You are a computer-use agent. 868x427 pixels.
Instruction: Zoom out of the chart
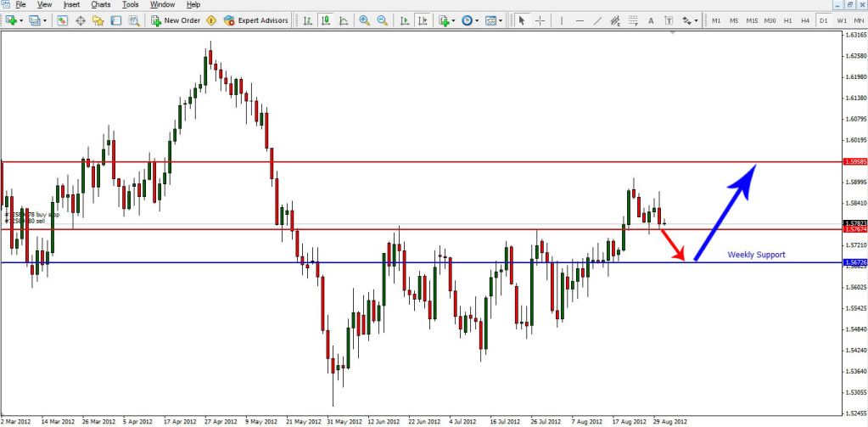tap(382, 20)
